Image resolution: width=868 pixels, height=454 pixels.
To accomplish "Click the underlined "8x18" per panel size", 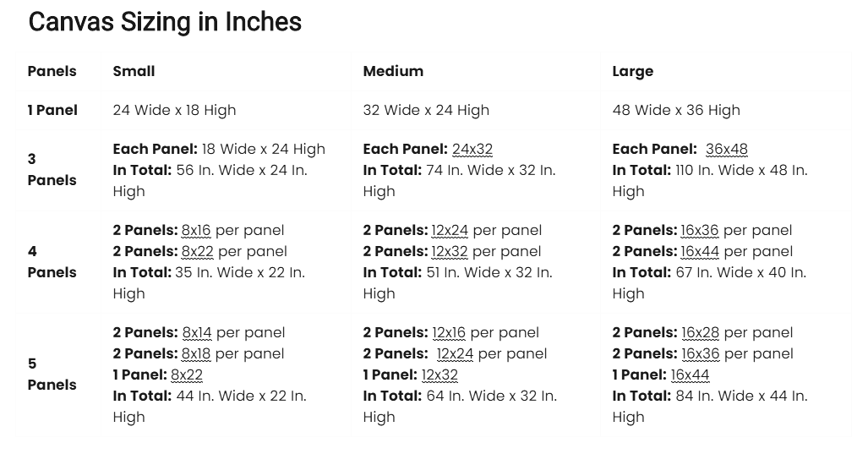I will click(x=196, y=353).
